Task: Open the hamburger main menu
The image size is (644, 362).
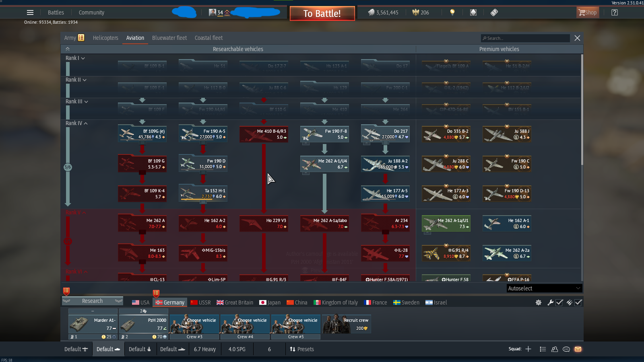Action: click(30, 12)
